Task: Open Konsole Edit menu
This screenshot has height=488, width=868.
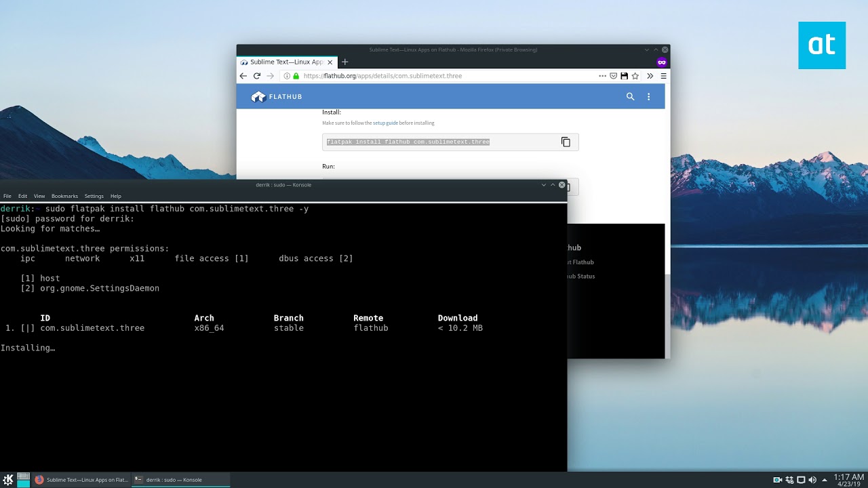Action: click(x=23, y=196)
